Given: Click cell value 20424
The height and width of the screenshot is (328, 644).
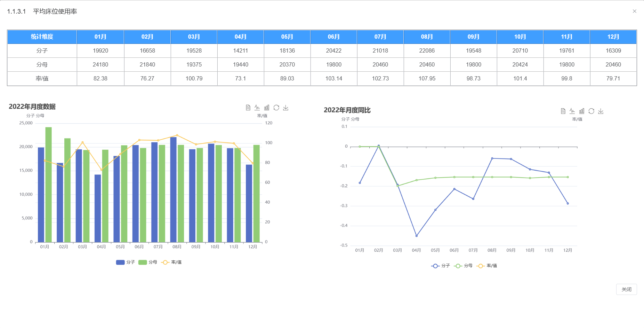Looking at the screenshot, I should (x=520, y=64).
